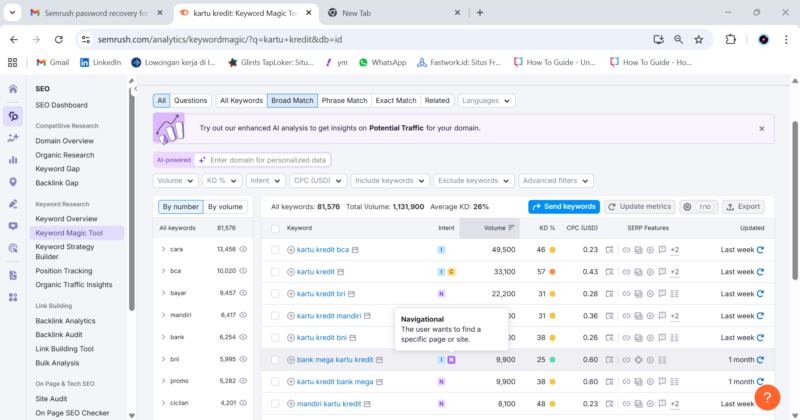View SERP icon for kartu kredit row
Image resolution: width=800 pixels, height=420 pixels.
[610, 272]
